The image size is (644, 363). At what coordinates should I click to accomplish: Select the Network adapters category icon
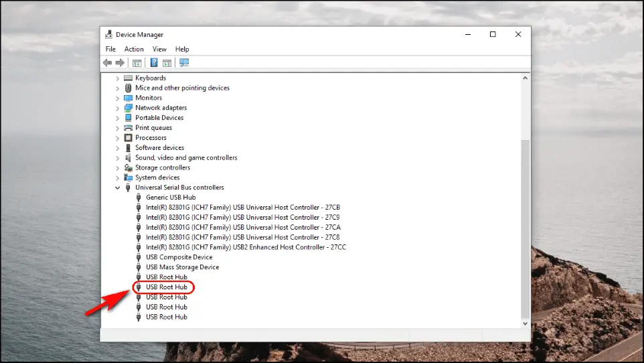(x=128, y=108)
